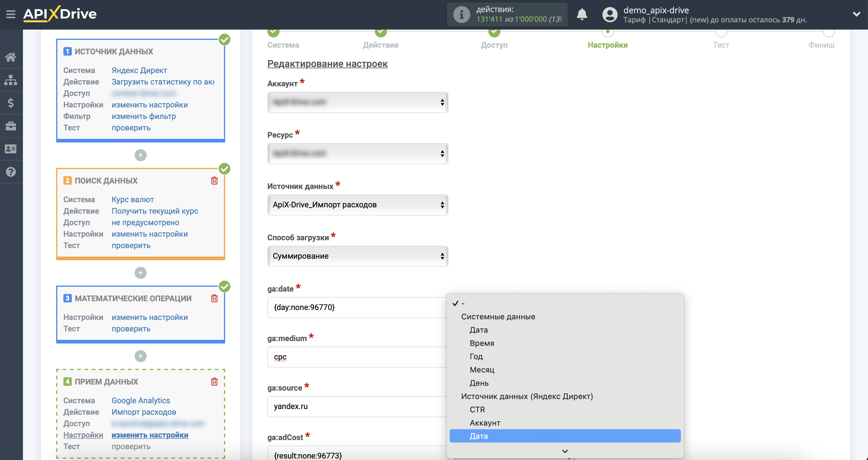Select CTR in Яндекс Директ group
This screenshot has width=868, height=460.
tap(565, 410)
